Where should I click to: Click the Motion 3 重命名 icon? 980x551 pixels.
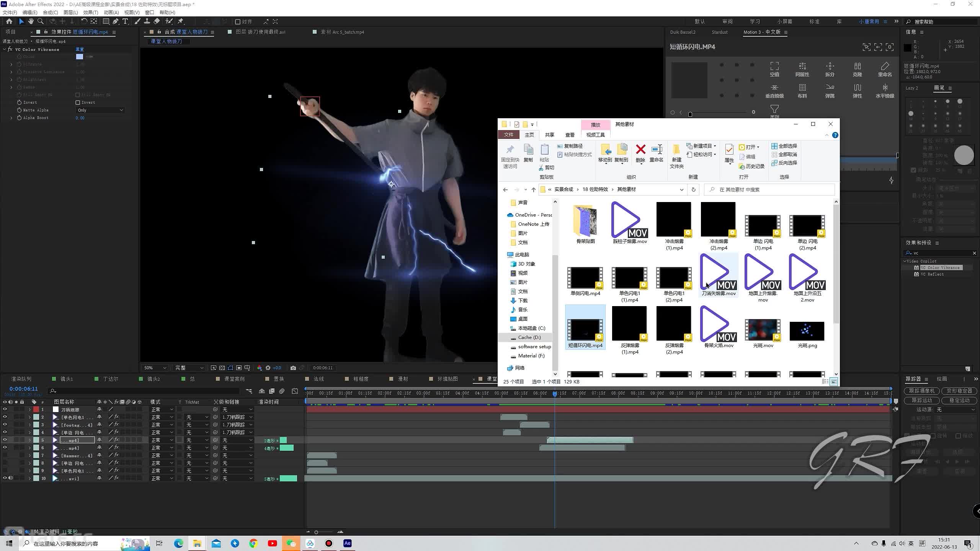885,70
